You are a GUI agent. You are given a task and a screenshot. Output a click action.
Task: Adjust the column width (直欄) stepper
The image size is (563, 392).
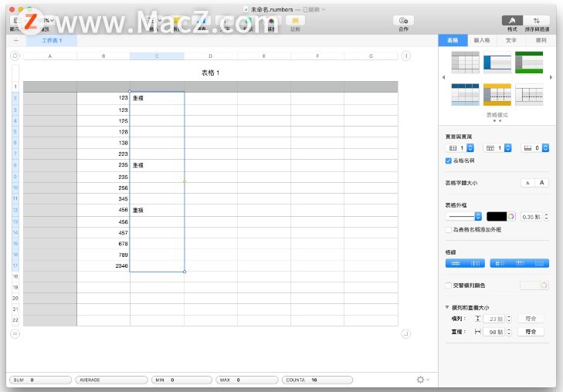pyautogui.click(x=508, y=332)
